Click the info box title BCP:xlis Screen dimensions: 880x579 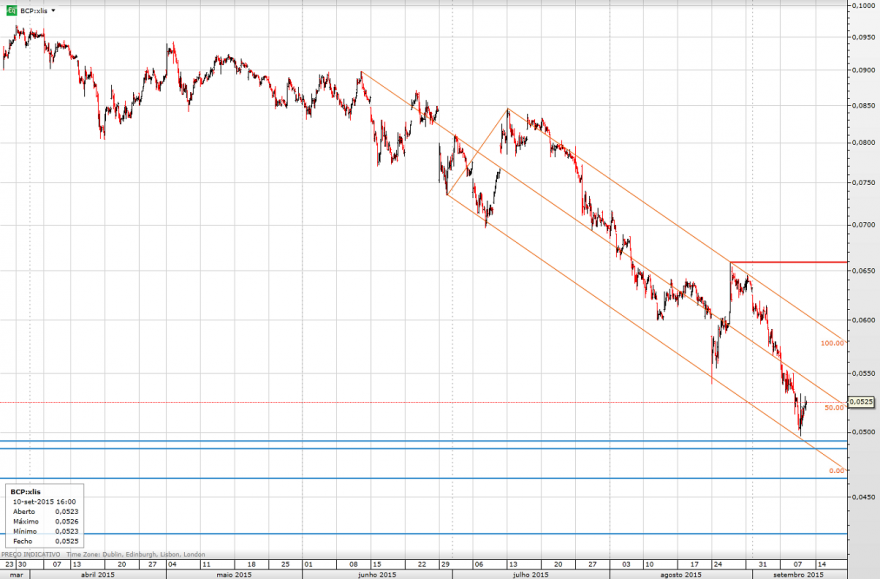point(26,491)
